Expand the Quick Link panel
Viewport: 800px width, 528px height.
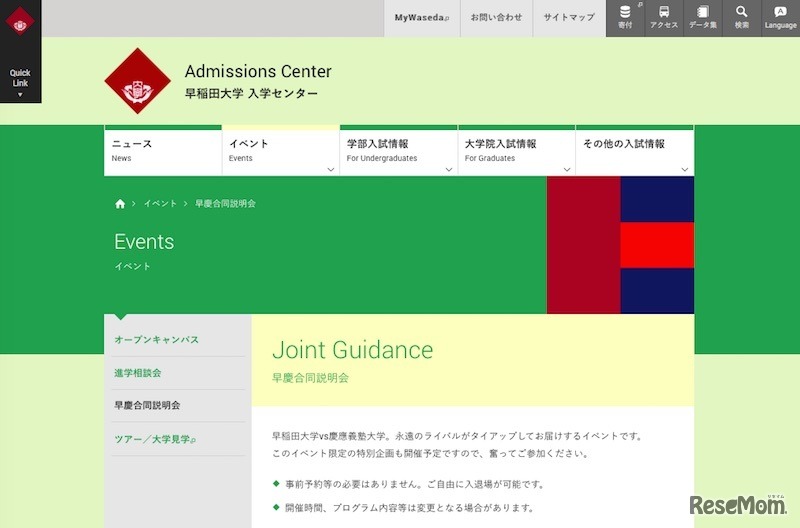(20, 83)
